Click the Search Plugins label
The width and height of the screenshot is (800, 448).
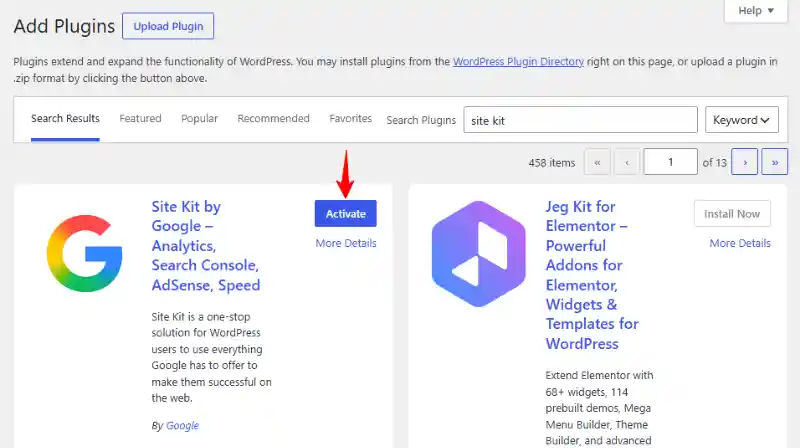coord(421,120)
